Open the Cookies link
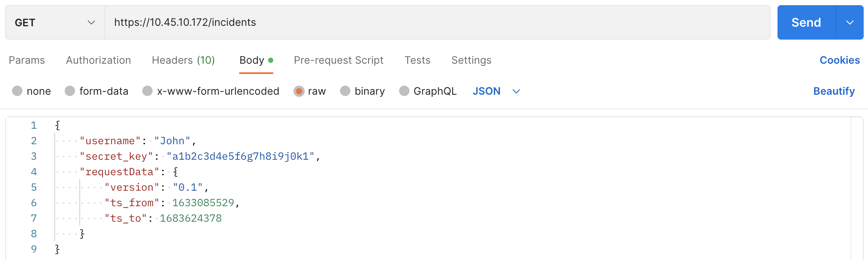The height and width of the screenshot is (260, 868). 839,60
